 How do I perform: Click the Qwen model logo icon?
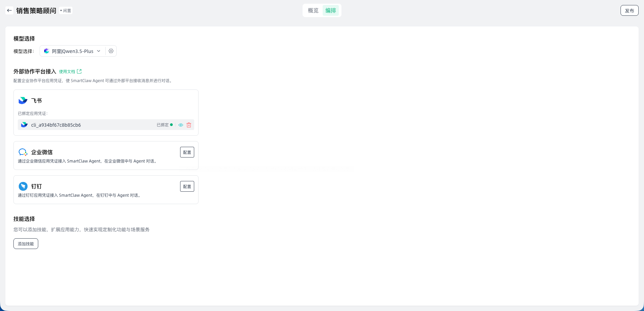click(47, 51)
